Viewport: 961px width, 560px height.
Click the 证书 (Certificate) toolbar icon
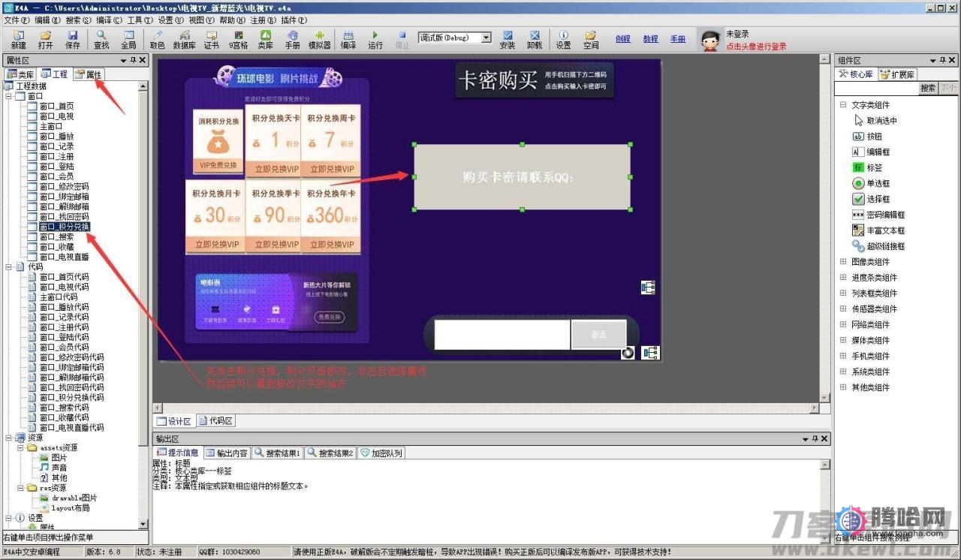coord(211,40)
